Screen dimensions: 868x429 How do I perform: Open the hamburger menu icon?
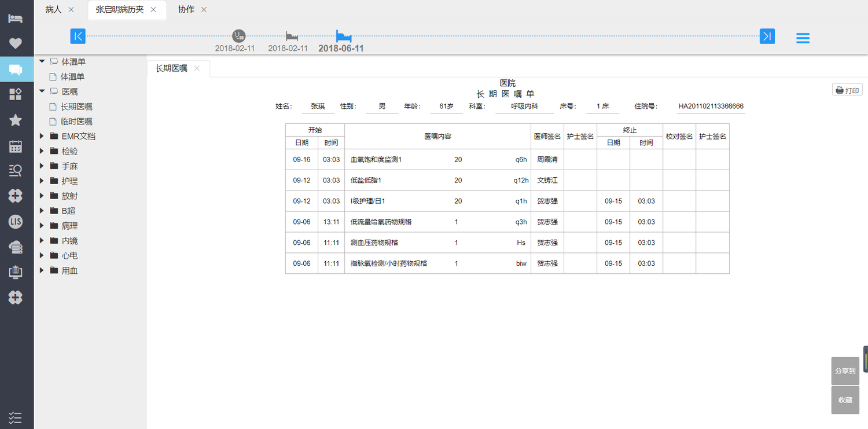(x=803, y=38)
